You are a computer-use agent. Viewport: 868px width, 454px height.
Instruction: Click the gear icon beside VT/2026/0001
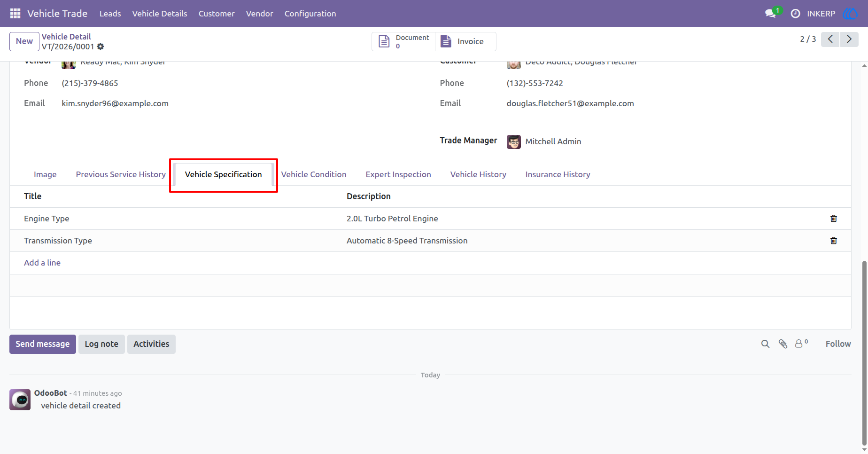pos(101,47)
